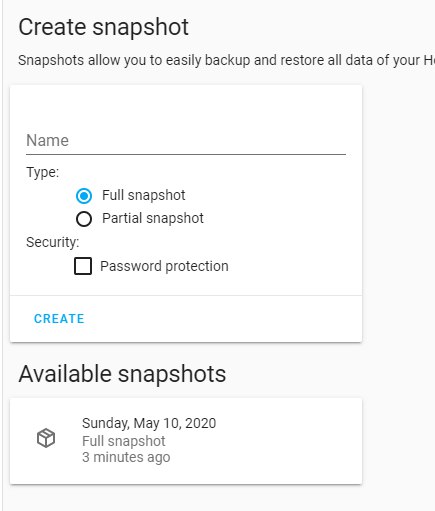Click the 'Security:' section label

pyautogui.click(x=53, y=242)
